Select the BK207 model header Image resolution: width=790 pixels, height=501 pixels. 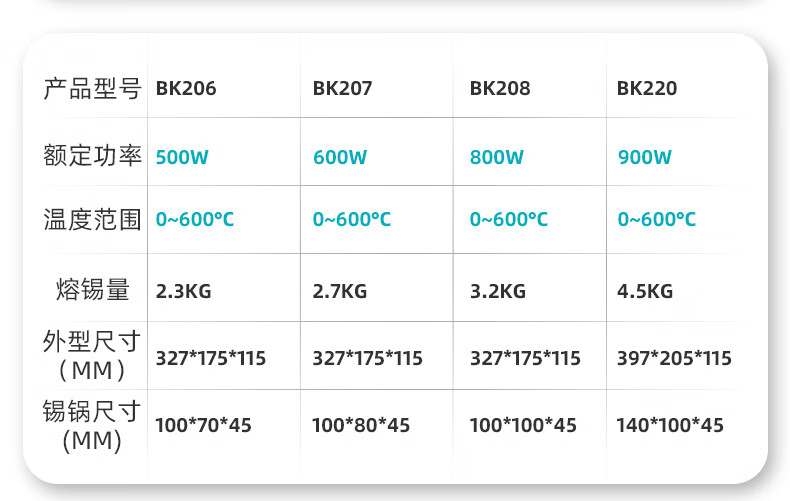pyautogui.click(x=342, y=88)
